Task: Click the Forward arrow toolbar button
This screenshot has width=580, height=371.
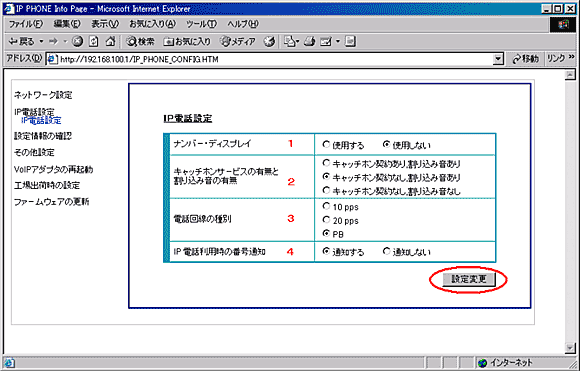Action: tap(53, 41)
